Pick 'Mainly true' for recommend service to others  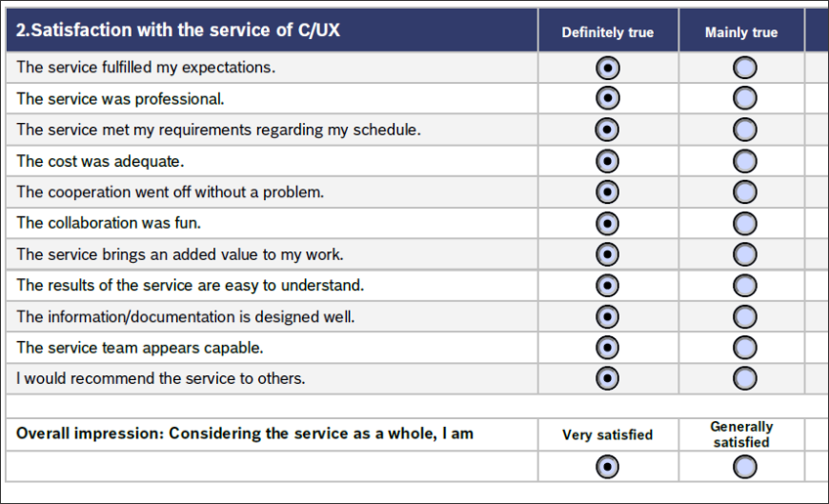tap(744, 378)
